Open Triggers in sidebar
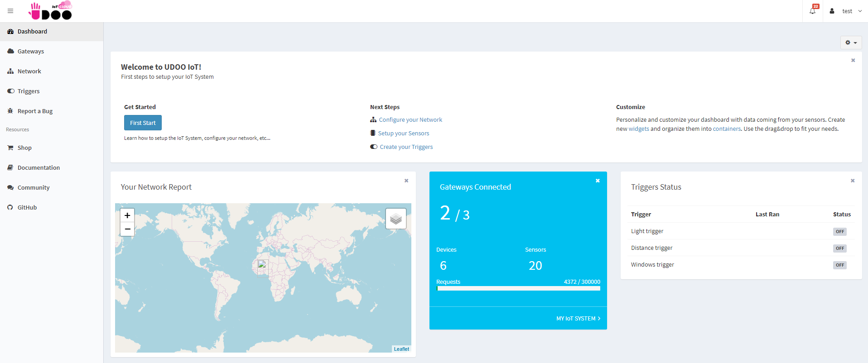Image resolution: width=868 pixels, height=363 pixels. (52, 91)
